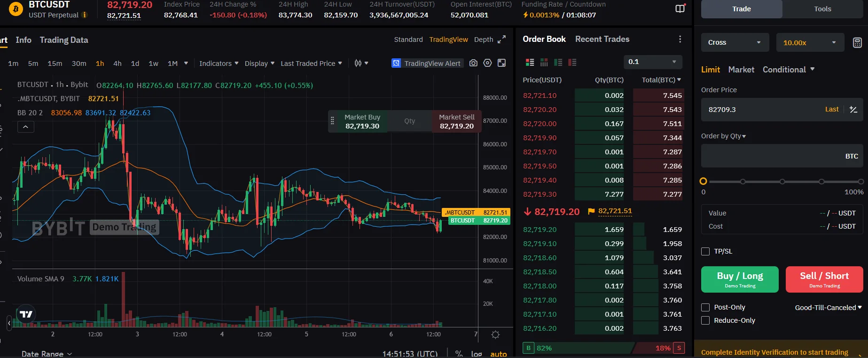Click the TradingView Alert clock icon
This screenshot has width=868, height=358.
tap(396, 64)
